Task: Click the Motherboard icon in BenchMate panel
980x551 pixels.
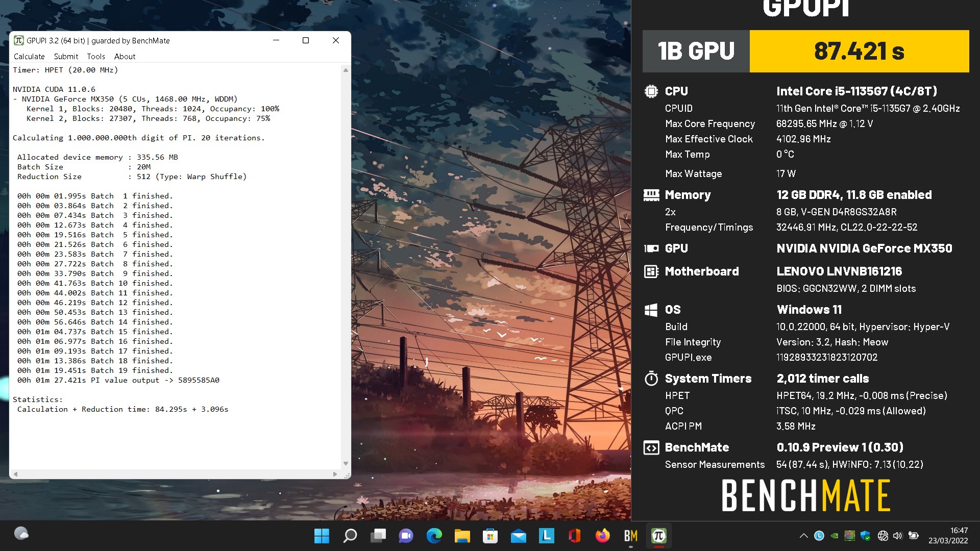Action: [x=651, y=271]
